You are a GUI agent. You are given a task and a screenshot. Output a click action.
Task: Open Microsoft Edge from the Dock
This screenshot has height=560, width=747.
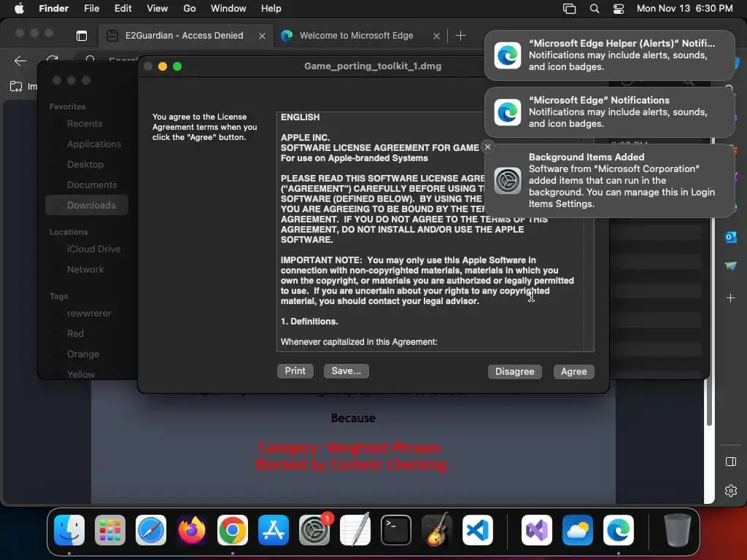coord(619,530)
